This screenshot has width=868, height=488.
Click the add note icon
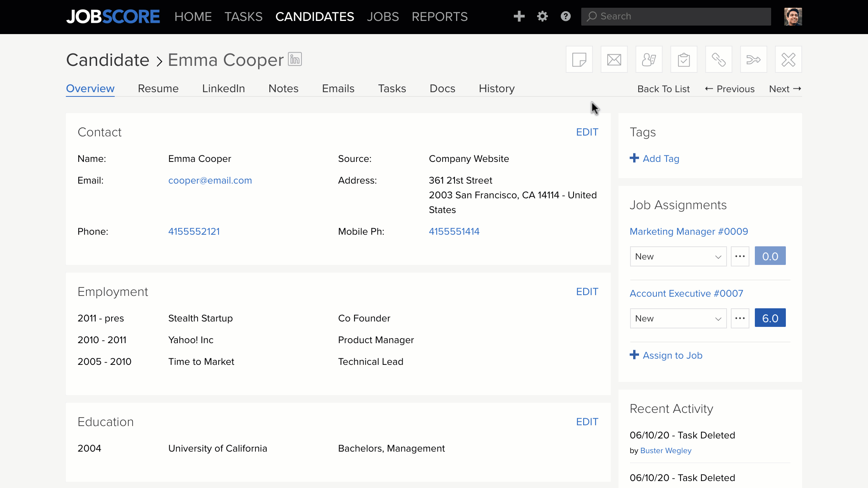coord(579,59)
